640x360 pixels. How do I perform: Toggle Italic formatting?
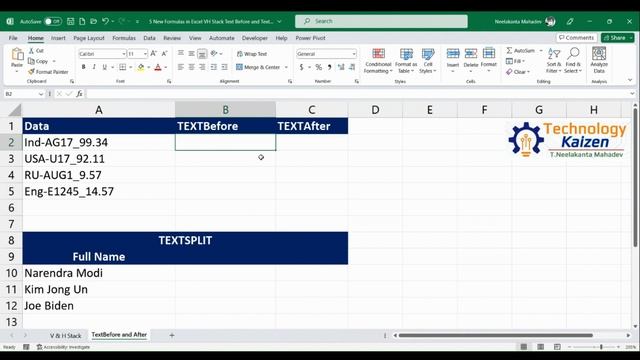(x=94, y=67)
